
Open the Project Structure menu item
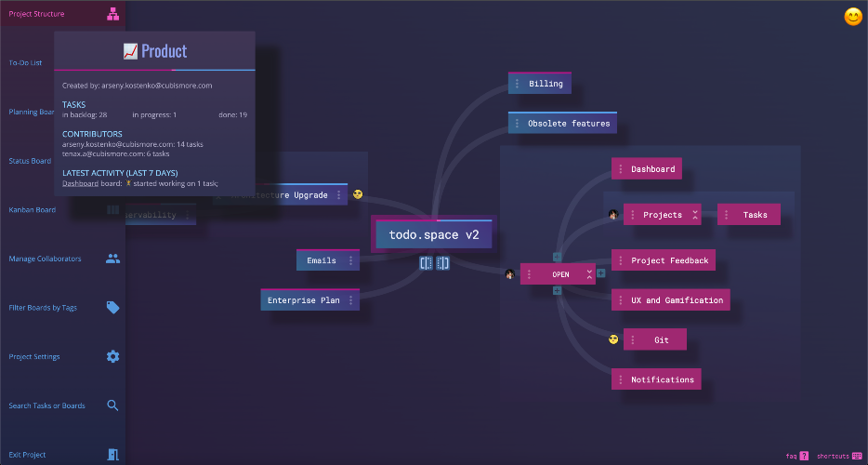pos(62,14)
